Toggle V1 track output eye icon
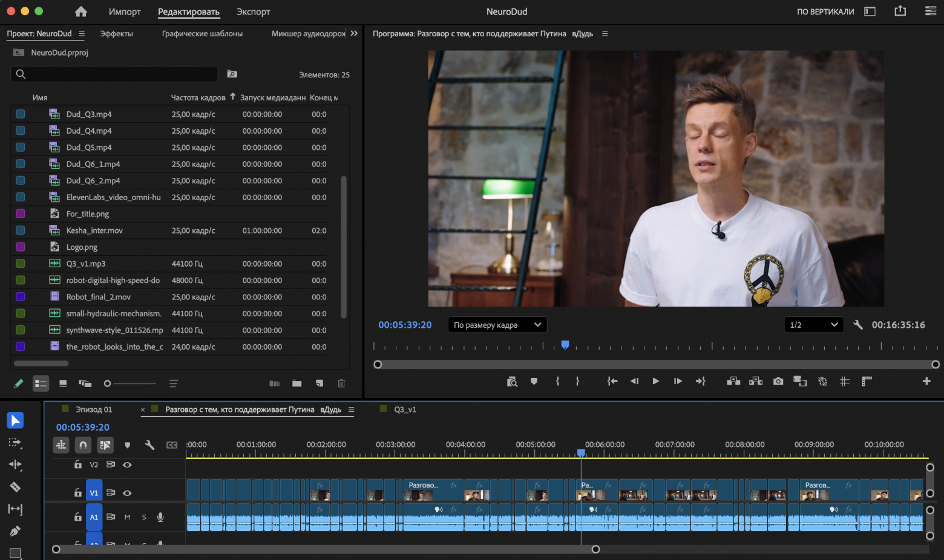The height and width of the screenshot is (560, 944). [x=127, y=493]
